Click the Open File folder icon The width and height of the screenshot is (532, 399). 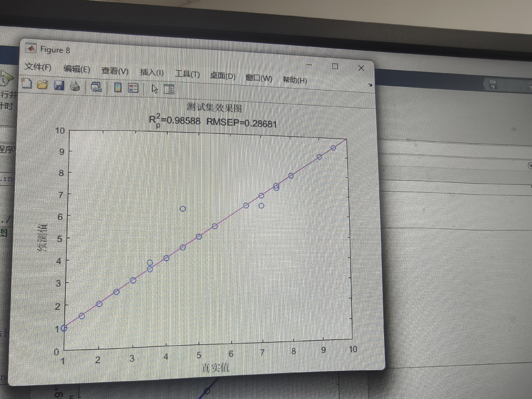(42, 85)
